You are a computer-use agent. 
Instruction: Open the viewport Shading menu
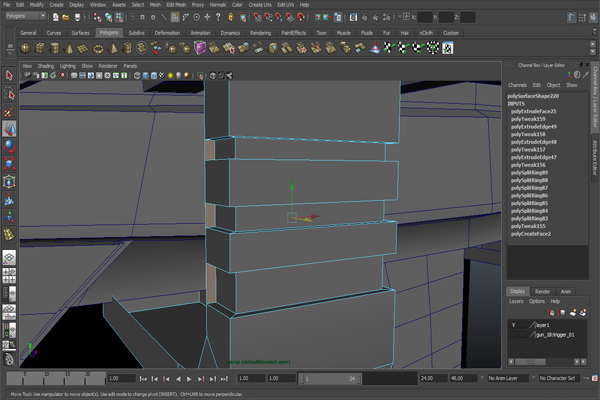tap(46, 66)
